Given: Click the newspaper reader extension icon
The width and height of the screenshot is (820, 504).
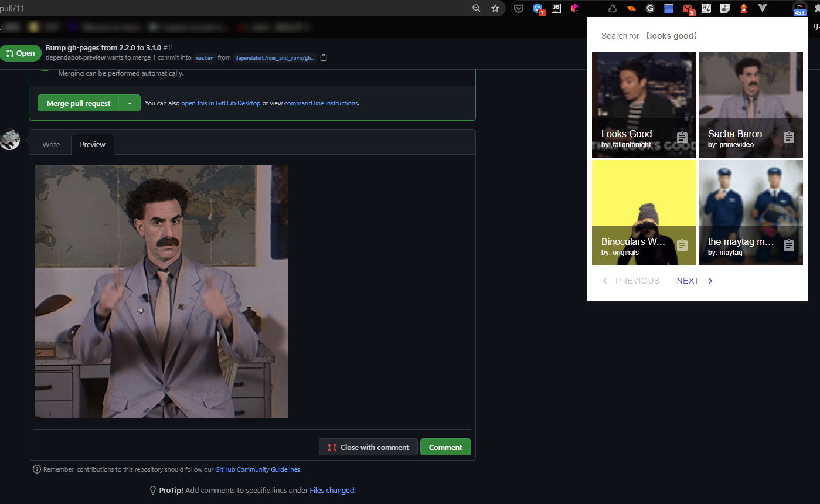Looking at the screenshot, I should point(725,8).
